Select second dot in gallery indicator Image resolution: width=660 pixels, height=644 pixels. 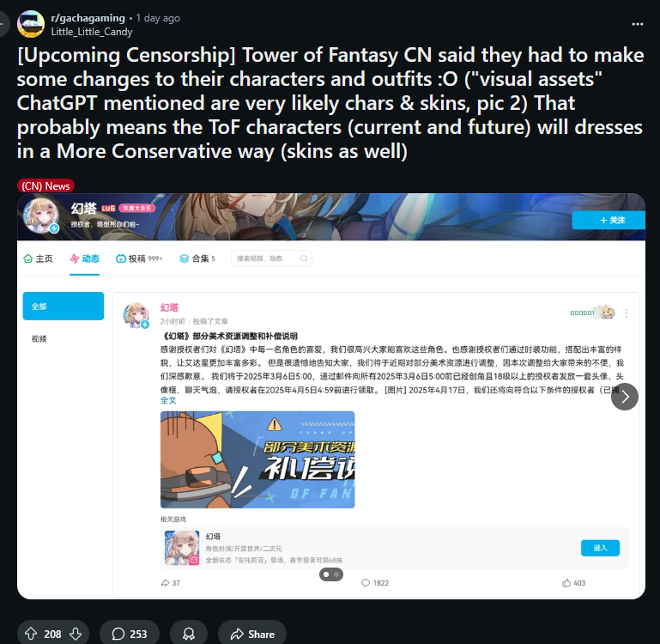336,574
